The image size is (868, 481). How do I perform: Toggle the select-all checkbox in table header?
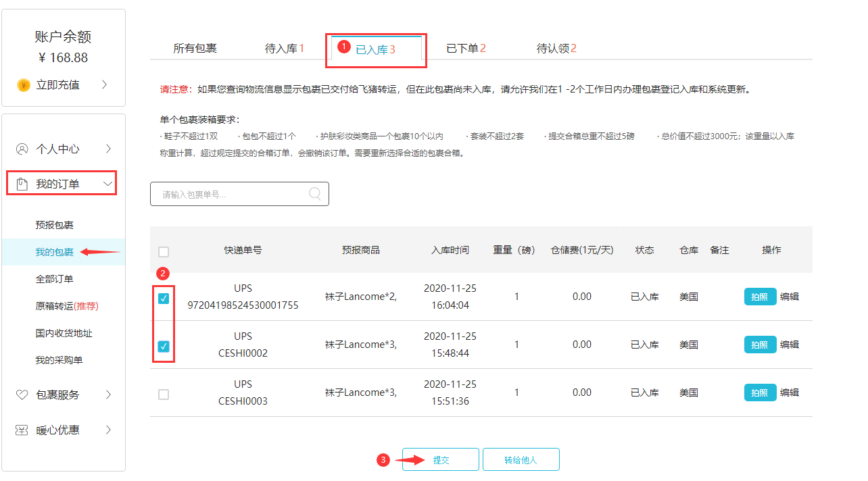[x=164, y=252]
